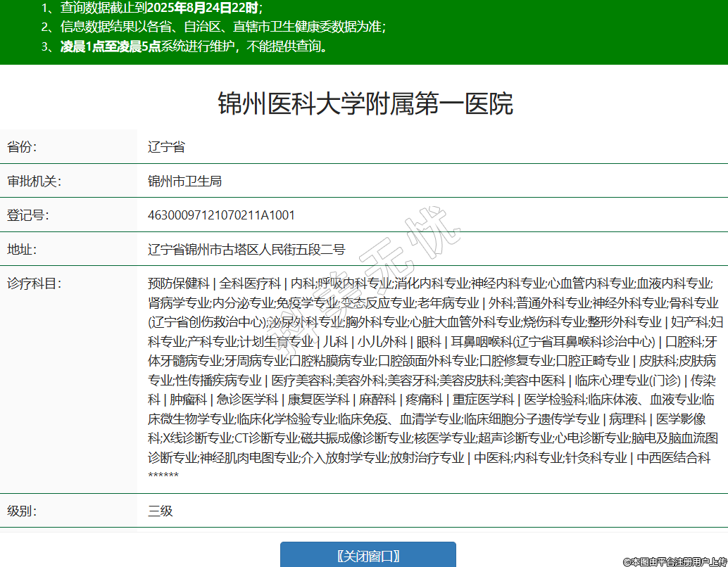Select the 省份 row label
The width and height of the screenshot is (728, 567).
pyautogui.click(x=22, y=147)
